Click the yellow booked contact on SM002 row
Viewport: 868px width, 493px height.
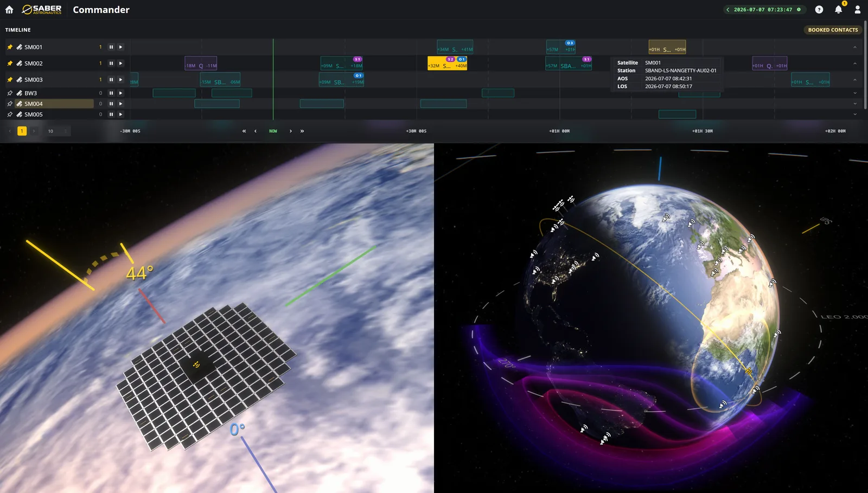447,63
